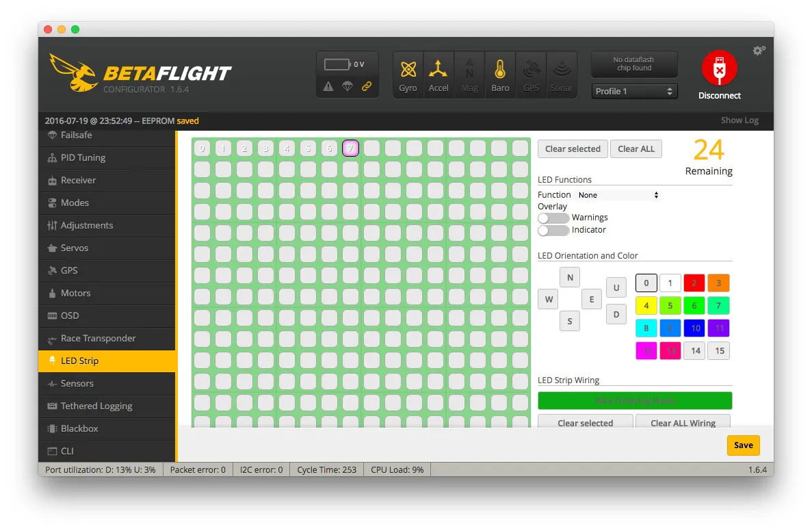Screen dimensions: 812x531
Task: Click the red Disconnect USB icon
Action: coord(719,68)
